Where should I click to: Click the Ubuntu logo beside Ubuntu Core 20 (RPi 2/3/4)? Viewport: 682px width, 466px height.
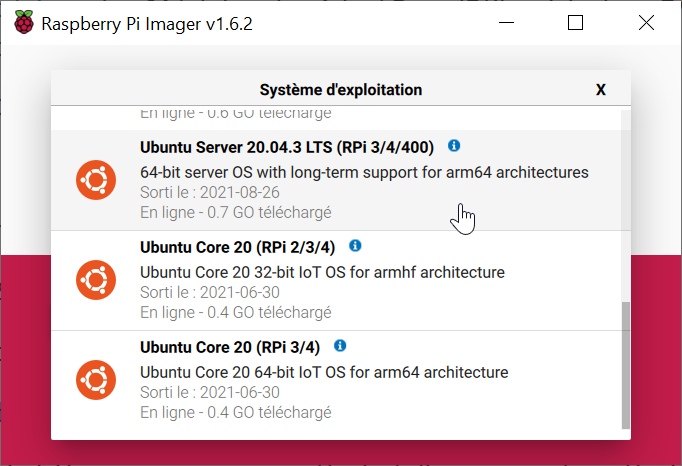[x=96, y=280]
